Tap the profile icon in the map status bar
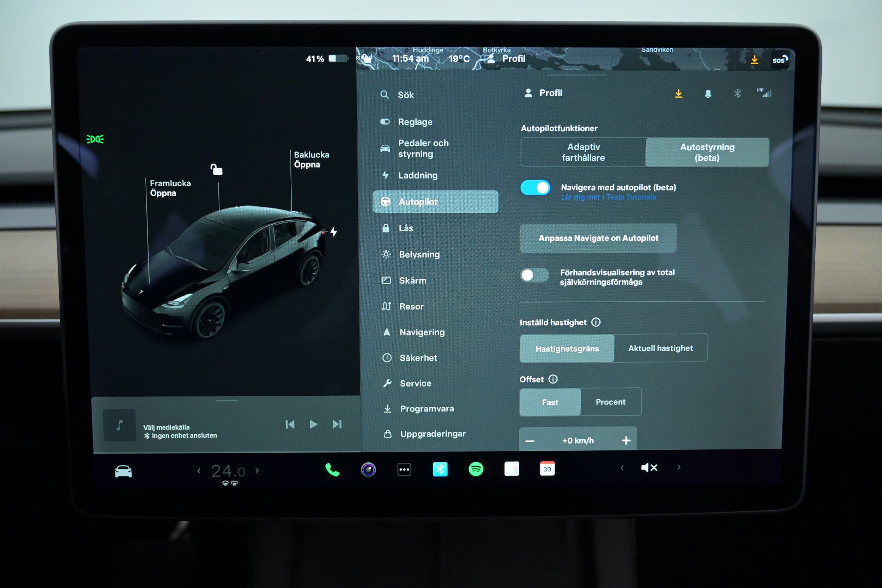This screenshot has width=882, height=588. 491,59
